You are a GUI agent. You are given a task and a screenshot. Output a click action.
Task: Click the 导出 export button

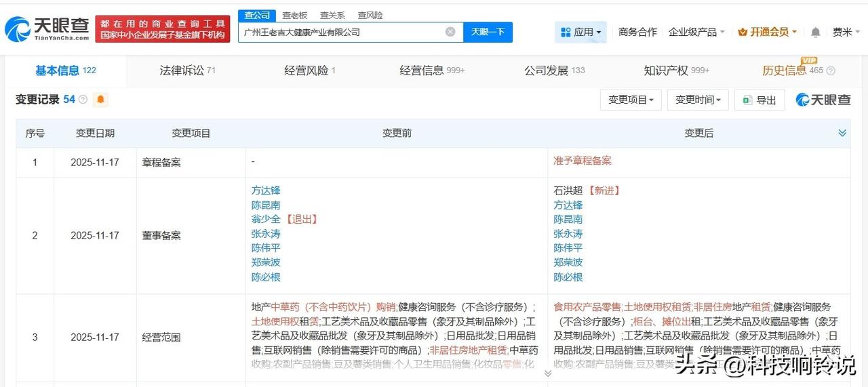click(x=759, y=100)
